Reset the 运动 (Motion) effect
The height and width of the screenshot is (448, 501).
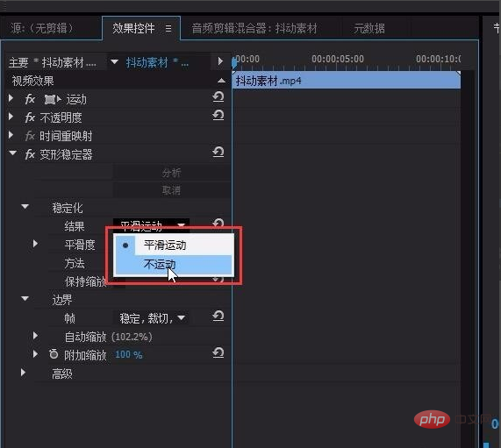[x=218, y=96]
